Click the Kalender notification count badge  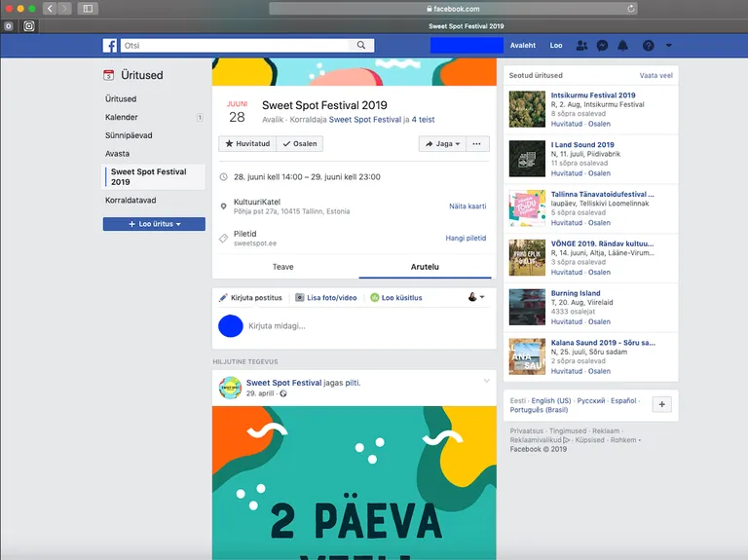point(200,117)
